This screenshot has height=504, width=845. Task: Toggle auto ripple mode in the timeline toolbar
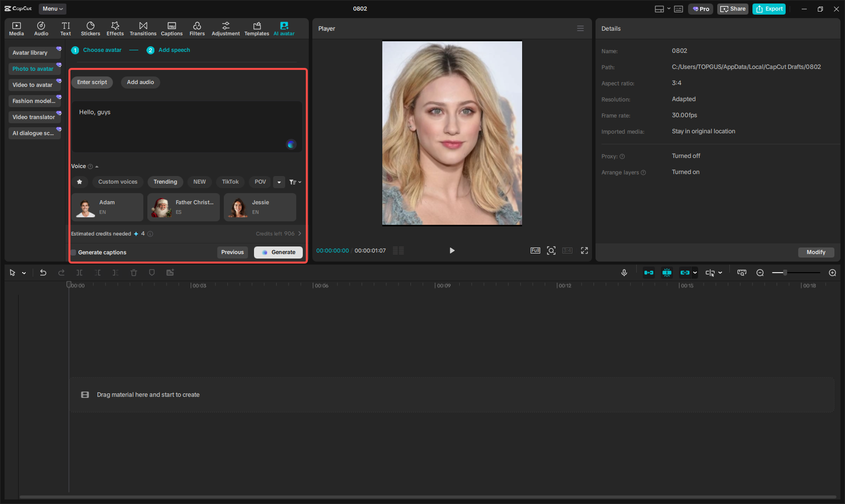[649, 272]
